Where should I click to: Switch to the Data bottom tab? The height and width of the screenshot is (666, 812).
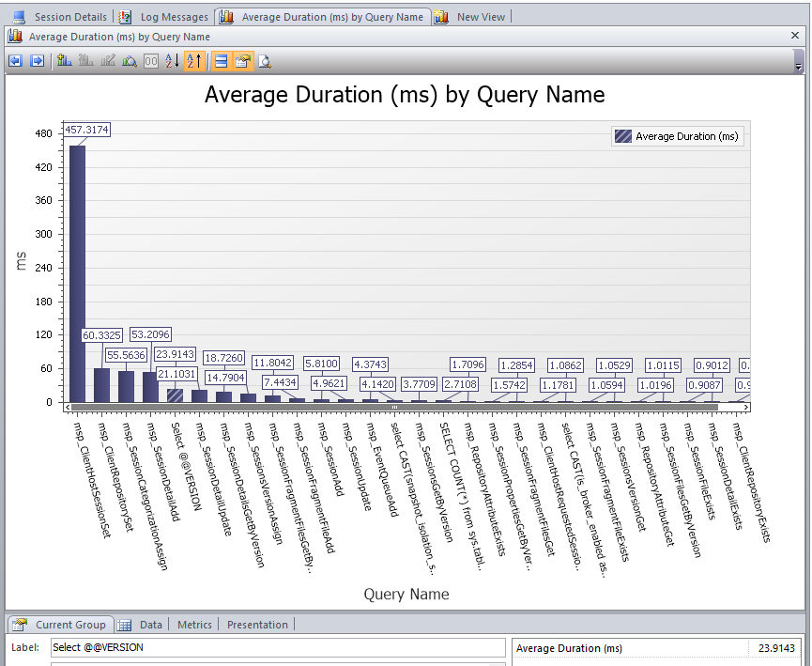[151, 625]
